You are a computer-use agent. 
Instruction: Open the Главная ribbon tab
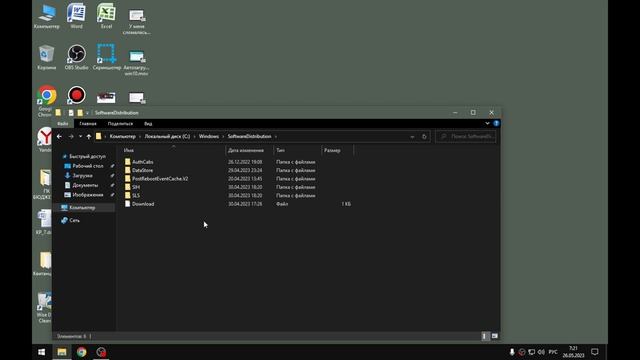pos(88,123)
